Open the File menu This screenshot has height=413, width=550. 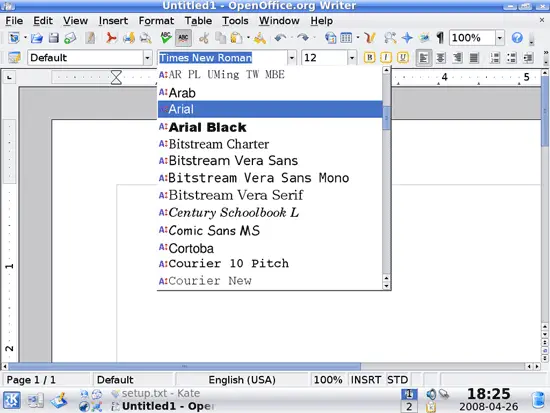click(14, 21)
